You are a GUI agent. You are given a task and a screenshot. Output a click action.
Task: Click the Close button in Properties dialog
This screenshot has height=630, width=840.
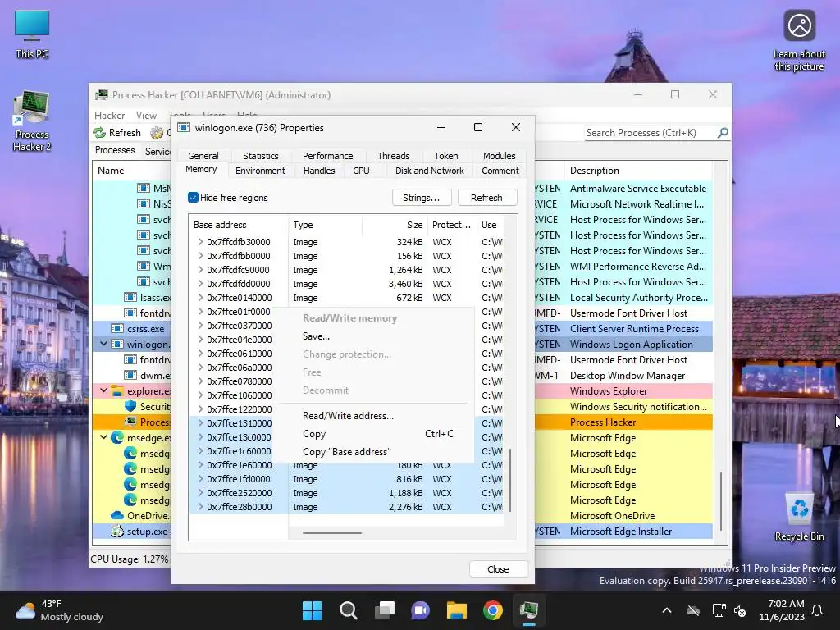(x=498, y=569)
